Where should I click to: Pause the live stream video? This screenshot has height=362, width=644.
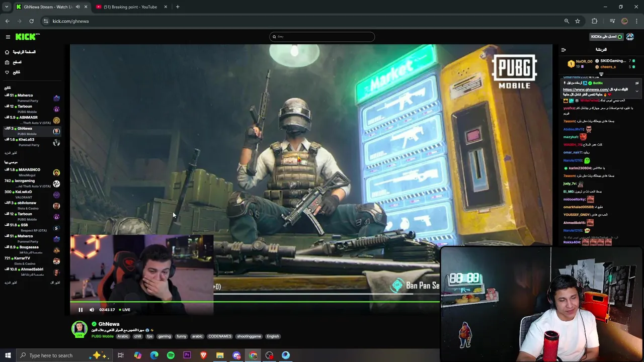(80, 310)
